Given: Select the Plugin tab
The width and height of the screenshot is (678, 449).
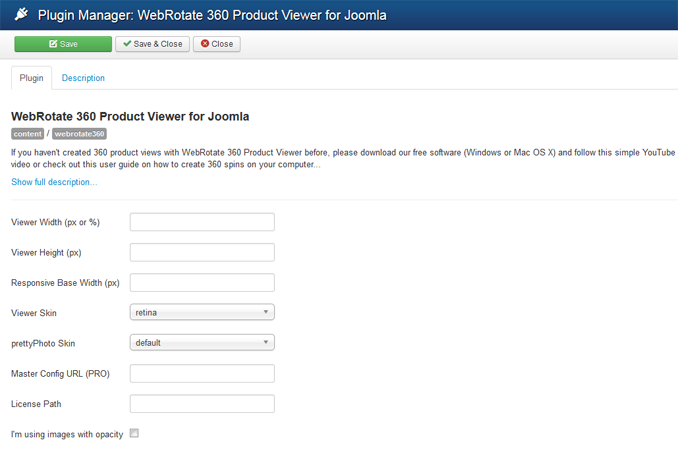Looking at the screenshot, I should (32, 78).
